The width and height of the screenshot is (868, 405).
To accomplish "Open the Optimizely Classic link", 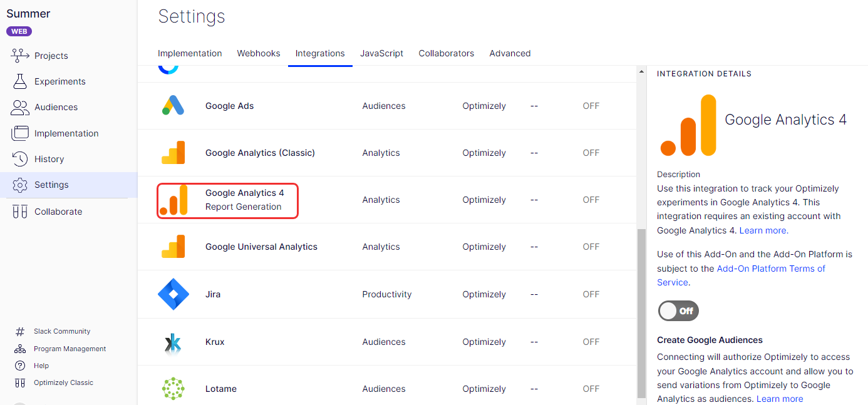I will [63, 382].
